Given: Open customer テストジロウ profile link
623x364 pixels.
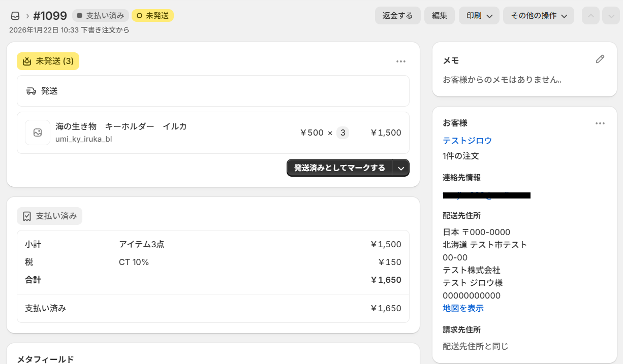Looking at the screenshot, I should coord(468,141).
